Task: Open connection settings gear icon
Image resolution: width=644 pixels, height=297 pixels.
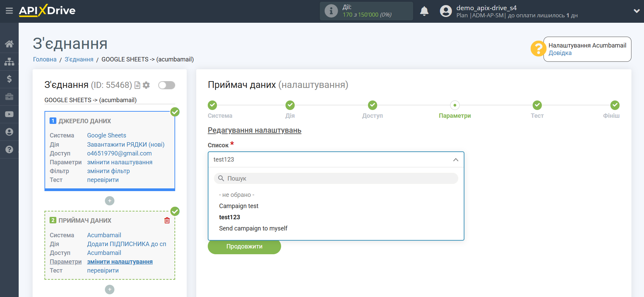Action: coord(146,85)
